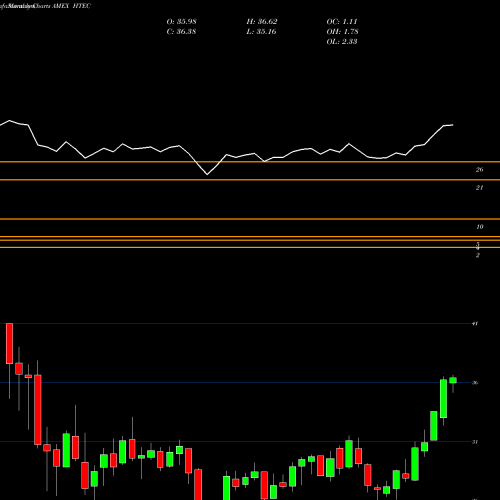Click the OH: 1.78 reading
Image resolution: width=500 pixels, height=500 pixels.
tap(342, 32)
